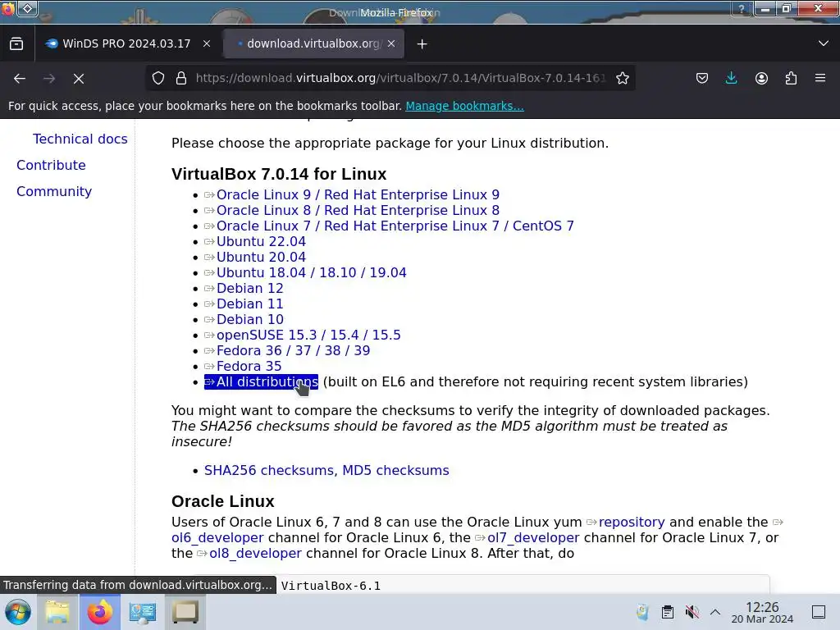This screenshot has width=840, height=630.
Task: Save page to Pocket
Action: point(702,78)
